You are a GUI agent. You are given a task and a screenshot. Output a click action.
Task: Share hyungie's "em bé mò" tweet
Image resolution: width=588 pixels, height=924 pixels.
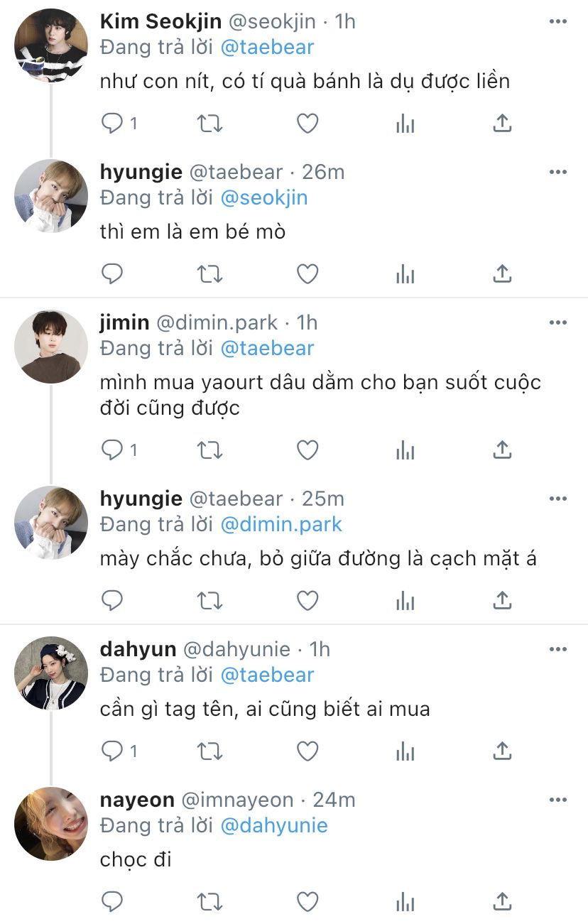[502, 273]
